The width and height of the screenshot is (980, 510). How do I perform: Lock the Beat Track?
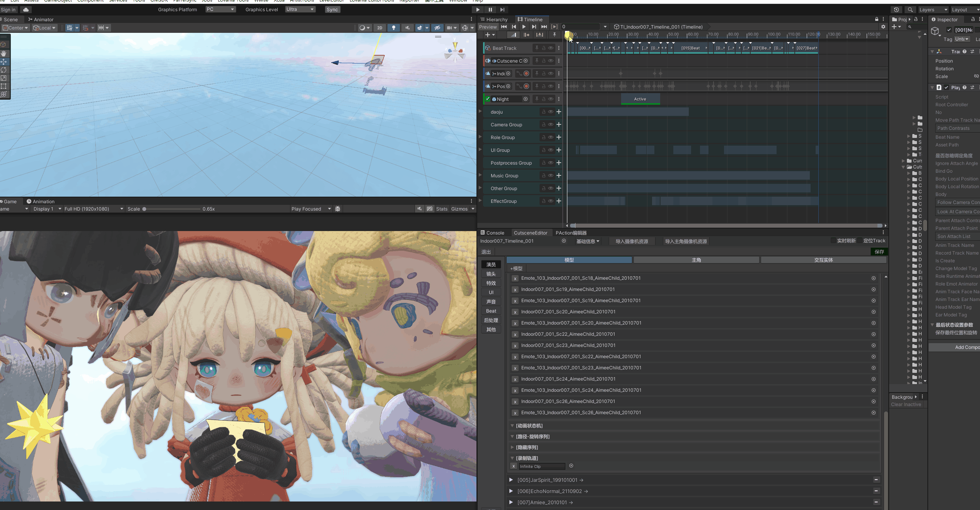tap(543, 48)
